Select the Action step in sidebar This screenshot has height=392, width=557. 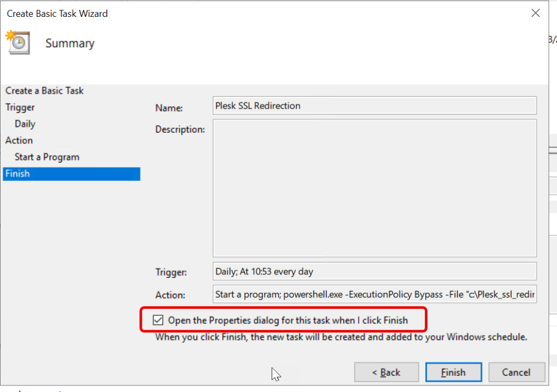[19, 140]
